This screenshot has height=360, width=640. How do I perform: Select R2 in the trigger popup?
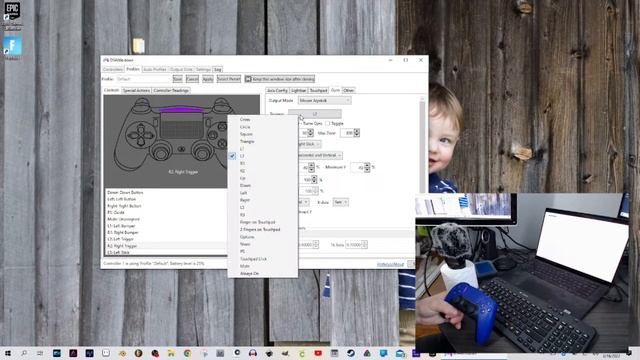[x=262, y=171]
